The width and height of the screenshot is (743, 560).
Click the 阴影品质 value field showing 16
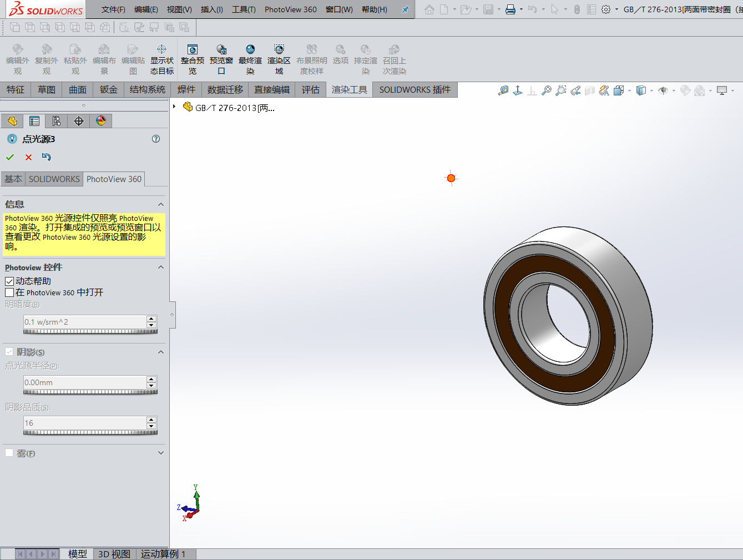click(x=83, y=423)
